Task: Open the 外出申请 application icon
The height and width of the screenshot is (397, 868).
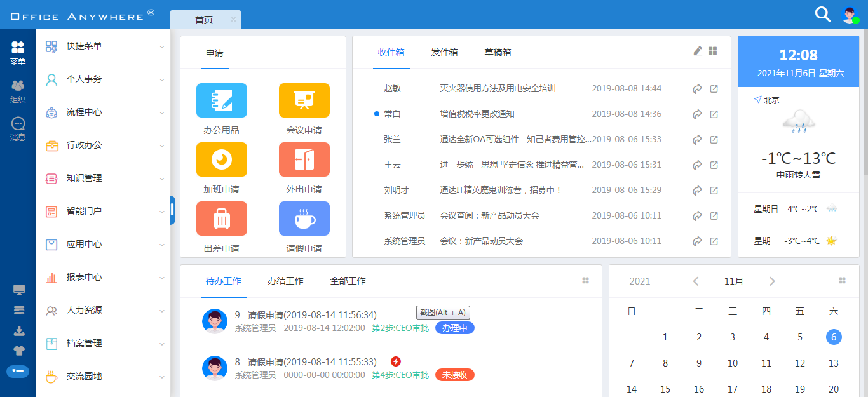Action: click(x=304, y=159)
